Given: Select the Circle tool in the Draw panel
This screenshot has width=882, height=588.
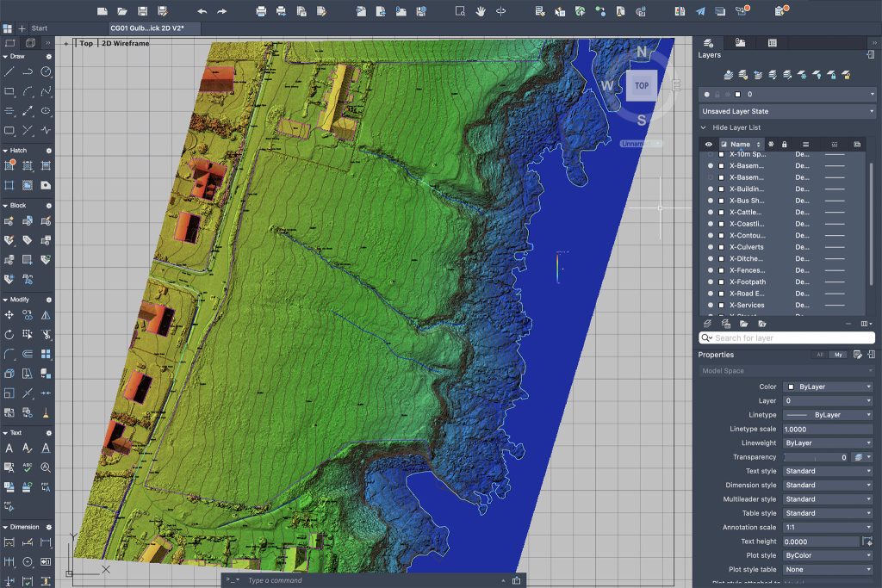Looking at the screenshot, I should (47, 71).
